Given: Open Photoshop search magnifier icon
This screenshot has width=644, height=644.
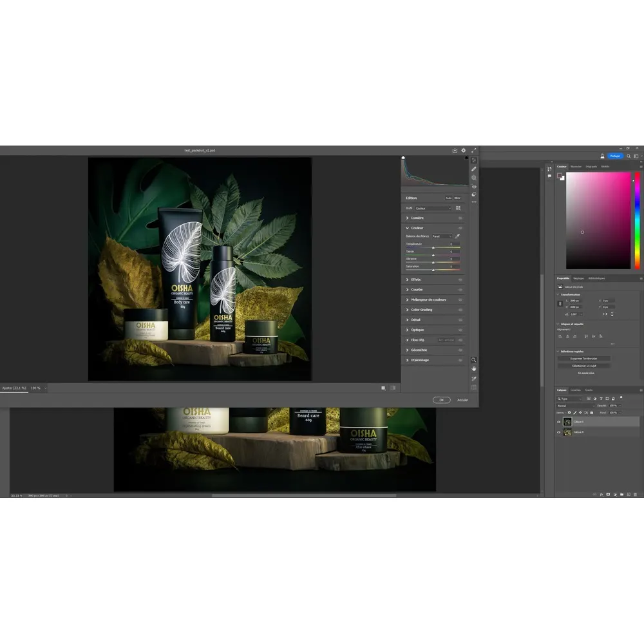Looking at the screenshot, I should [x=629, y=156].
